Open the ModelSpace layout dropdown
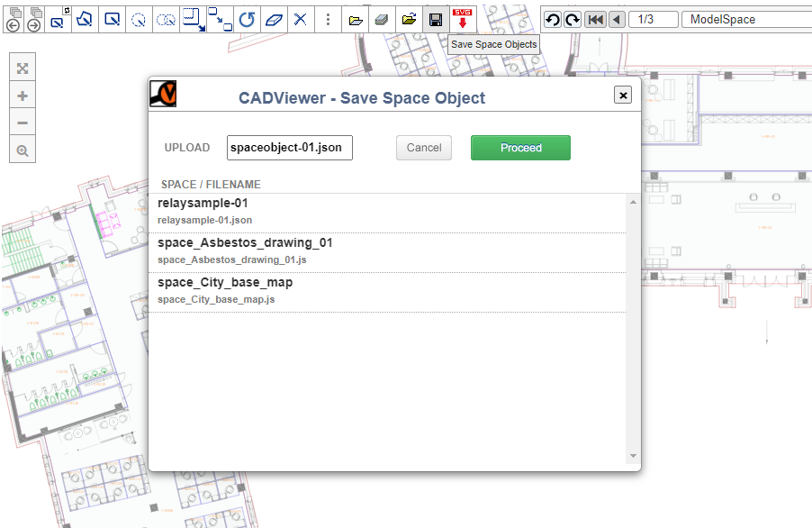Image resolution: width=812 pixels, height=528 pixels. [747, 20]
